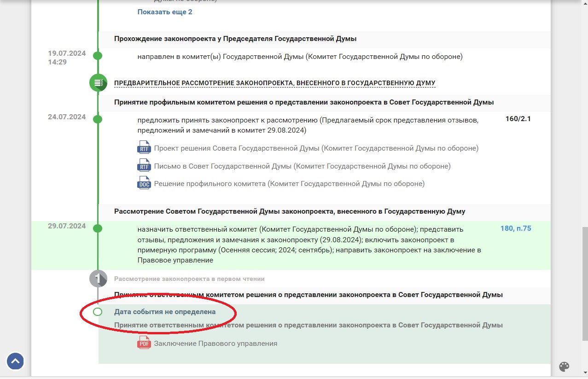The height and width of the screenshot is (379, 588).
Task: Click the RTF icon for Письмо в Совет
Action: coord(144,165)
